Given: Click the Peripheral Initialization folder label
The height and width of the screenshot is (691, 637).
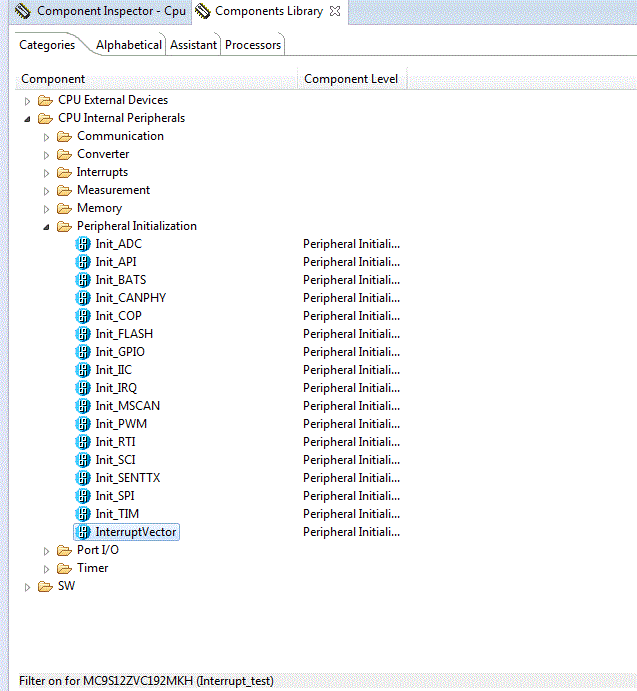Looking at the screenshot, I should tap(137, 226).
